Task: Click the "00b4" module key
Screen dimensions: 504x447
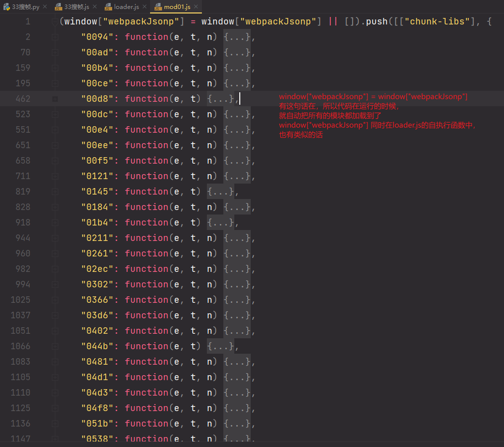Action: coord(97,68)
